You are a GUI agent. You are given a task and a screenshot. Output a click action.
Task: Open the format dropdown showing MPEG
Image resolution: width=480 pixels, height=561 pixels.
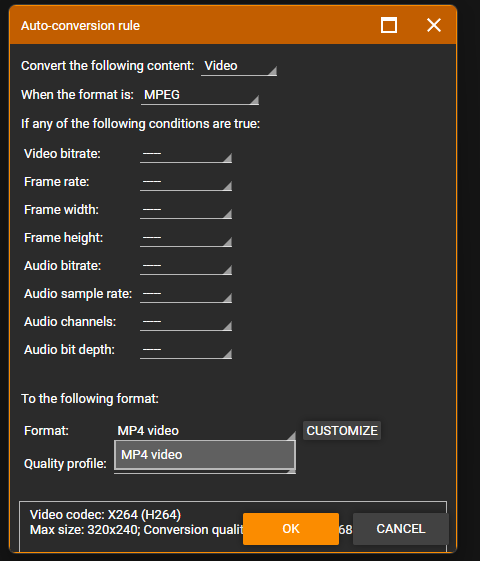tap(200, 96)
